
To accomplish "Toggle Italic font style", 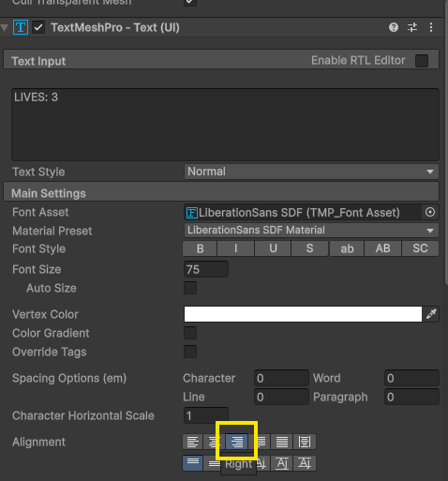I will 235,248.
